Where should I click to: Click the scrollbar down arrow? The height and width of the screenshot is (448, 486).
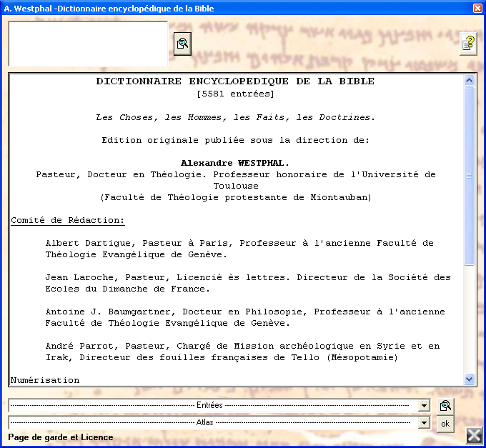pos(470,379)
